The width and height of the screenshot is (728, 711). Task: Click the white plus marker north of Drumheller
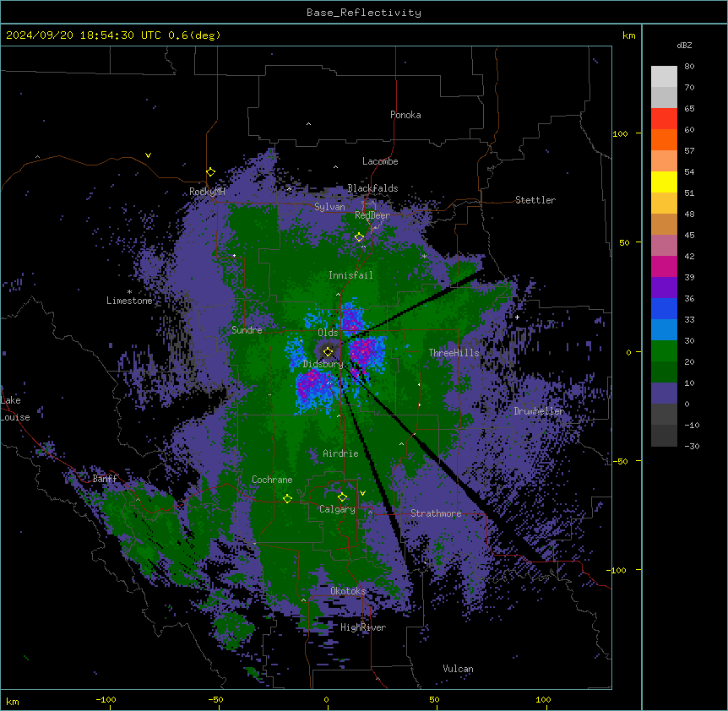pos(517,317)
